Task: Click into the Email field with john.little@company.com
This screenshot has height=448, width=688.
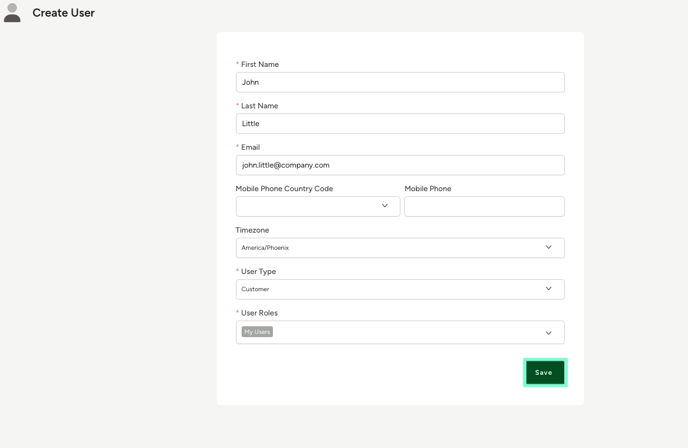Action: point(400,165)
